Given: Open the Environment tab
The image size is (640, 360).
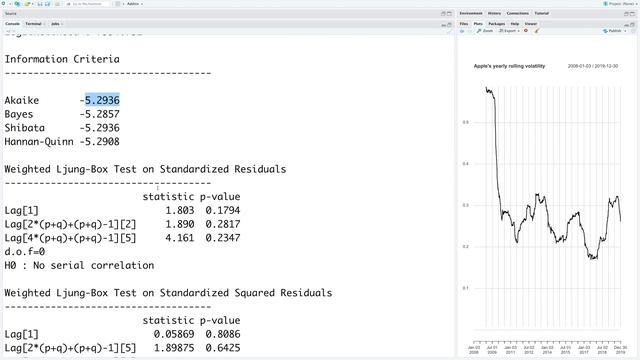Looking at the screenshot, I should point(471,13).
